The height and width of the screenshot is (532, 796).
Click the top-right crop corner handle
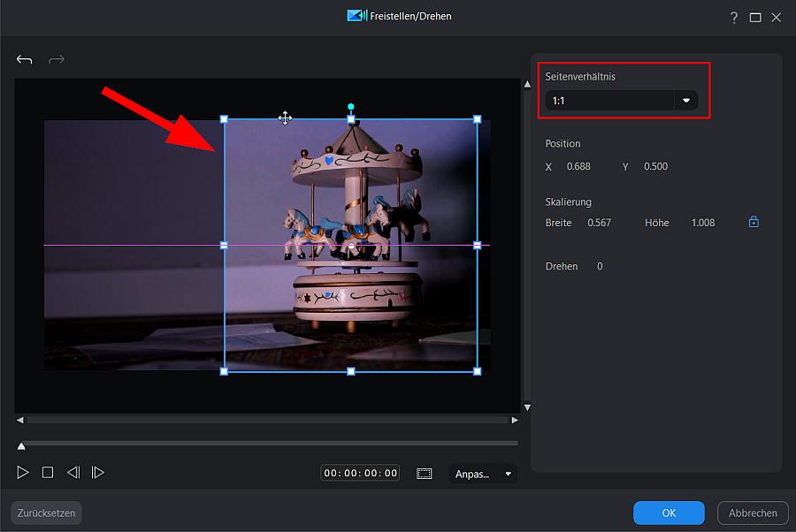pyautogui.click(x=478, y=119)
